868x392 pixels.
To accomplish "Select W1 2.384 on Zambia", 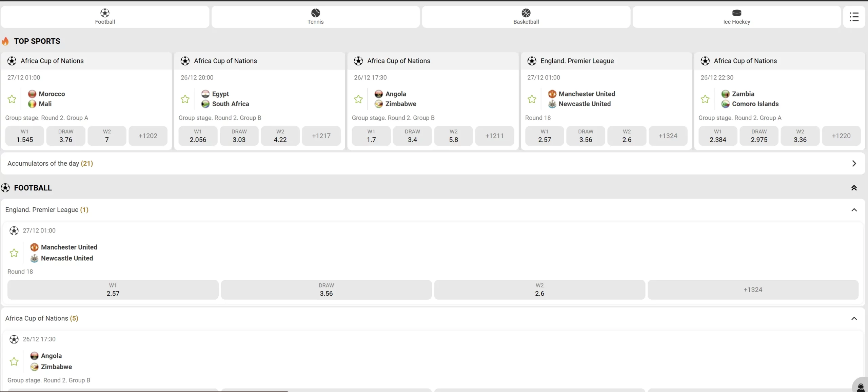I will pos(718,136).
